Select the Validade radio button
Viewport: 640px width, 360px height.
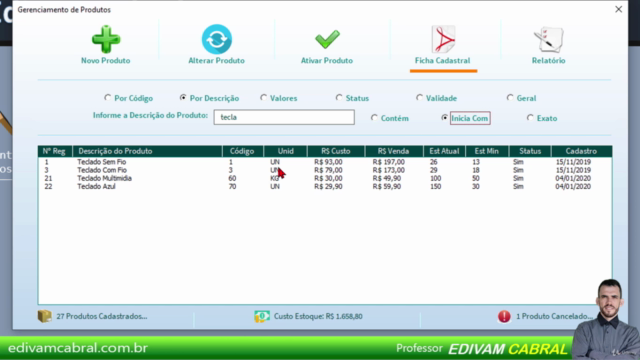click(x=419, y=98)
